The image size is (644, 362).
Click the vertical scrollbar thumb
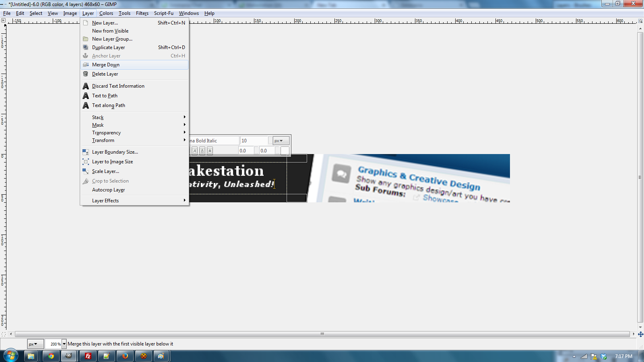click(x=640, y=177)
